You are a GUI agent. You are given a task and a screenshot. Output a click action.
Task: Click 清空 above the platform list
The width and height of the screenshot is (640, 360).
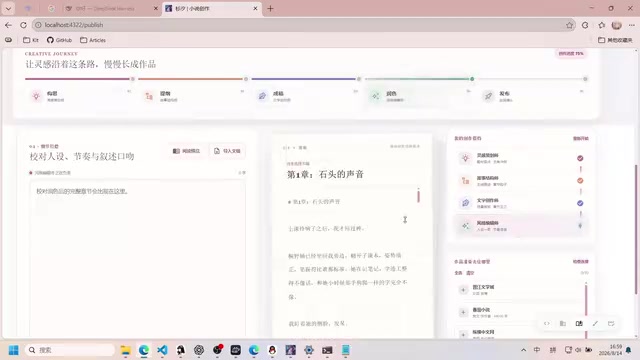click(470, 273)
